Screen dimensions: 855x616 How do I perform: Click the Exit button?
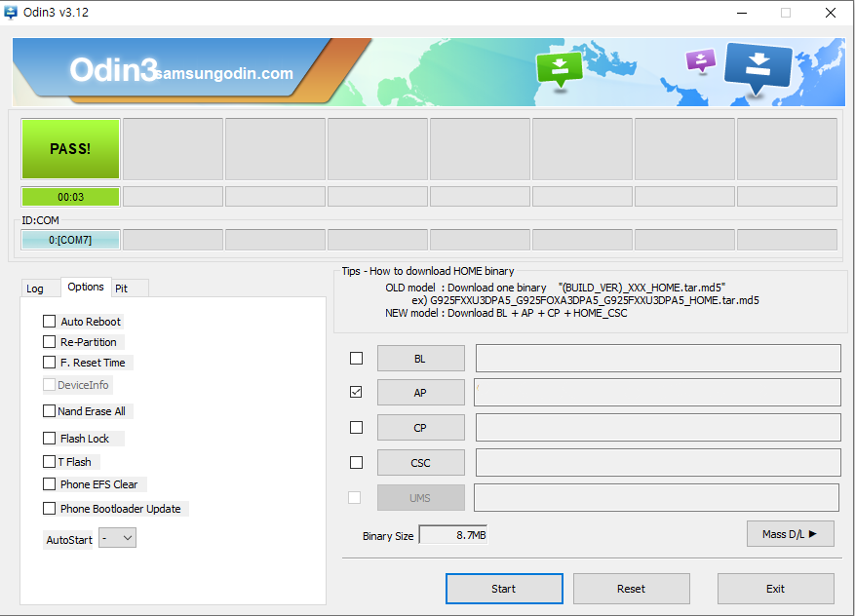point(775,589)
